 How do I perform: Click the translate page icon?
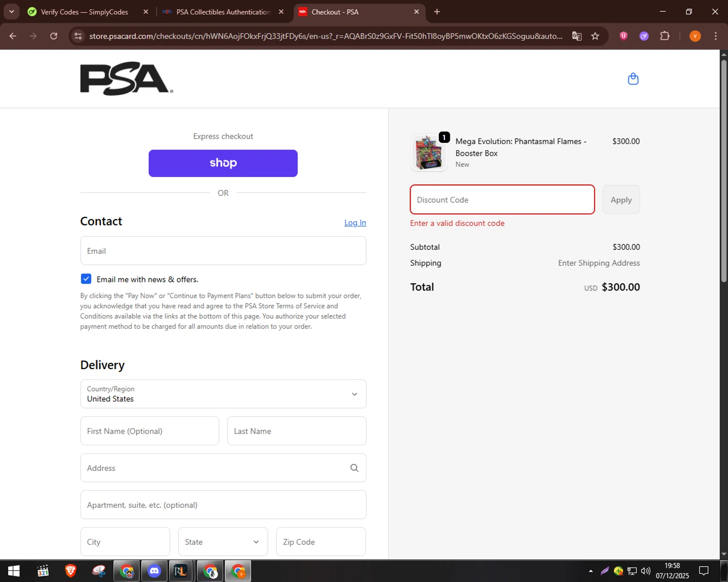pos(577,36)
